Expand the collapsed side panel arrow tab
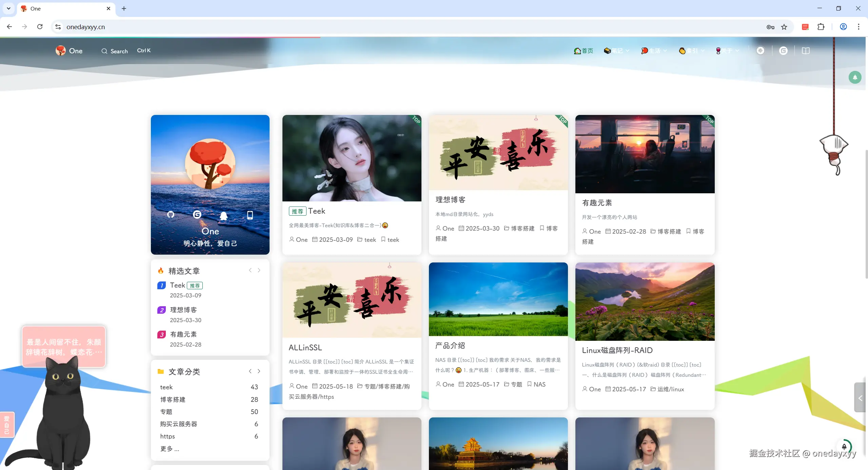This screenshot has height=470, width=868. click(x=860, y=398)
